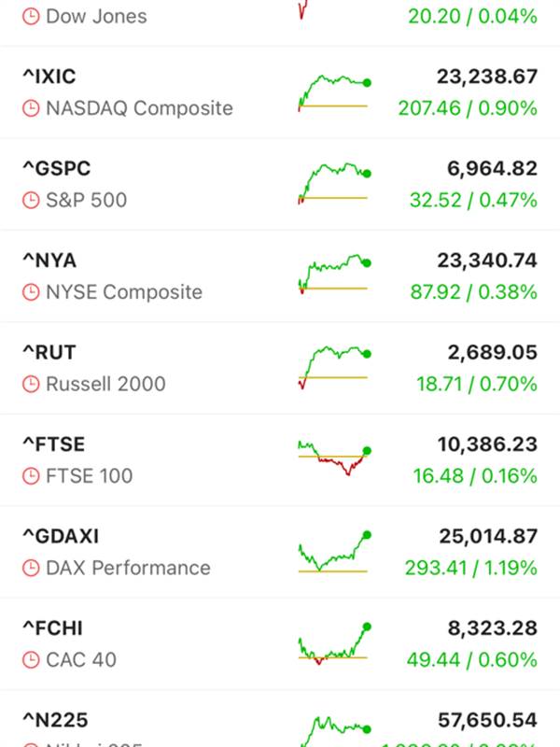Click the clock icon beside Russell 2000
This screenshot has height=747, width=560.
[32, 384]
